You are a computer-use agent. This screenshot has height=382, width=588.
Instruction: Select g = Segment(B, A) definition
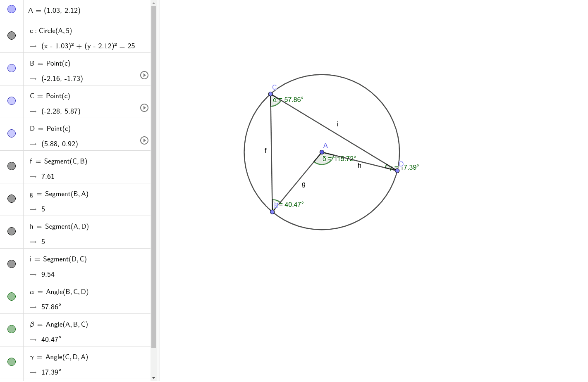pyautogui.click(x=59, y=194)
